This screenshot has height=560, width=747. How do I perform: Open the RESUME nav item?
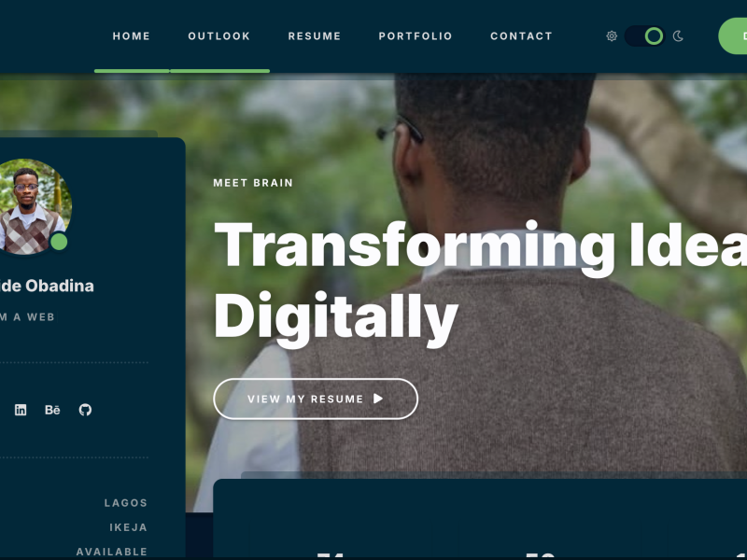click(x=315, y=36)
